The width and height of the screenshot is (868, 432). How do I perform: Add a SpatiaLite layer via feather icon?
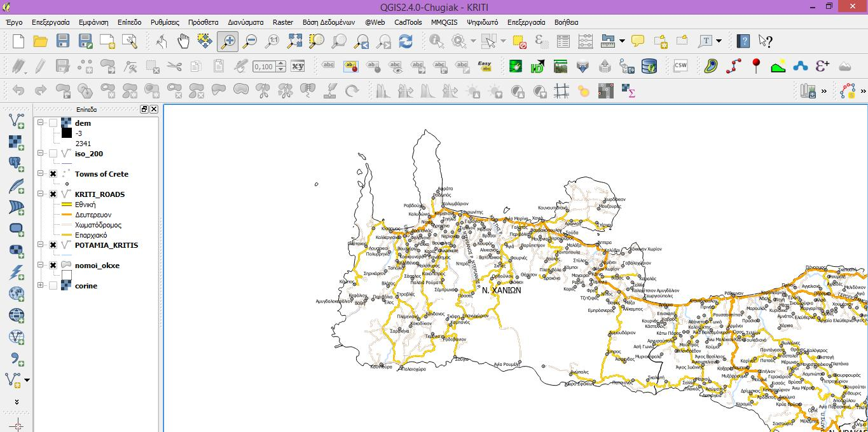17,186
